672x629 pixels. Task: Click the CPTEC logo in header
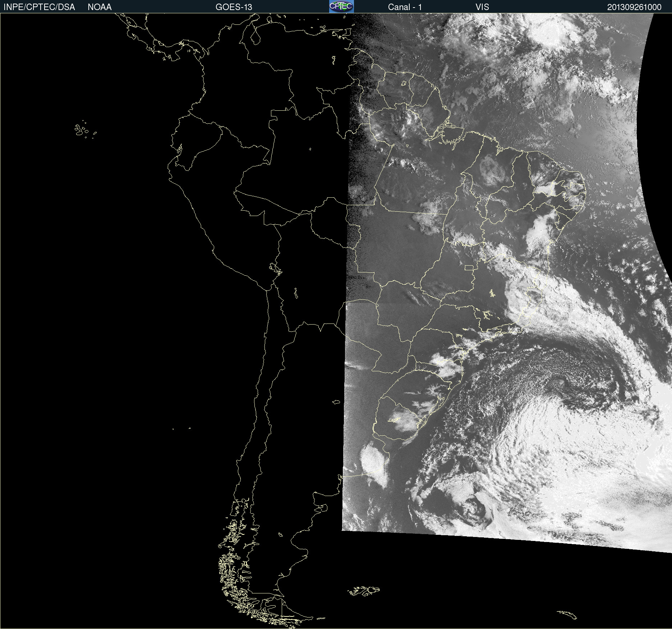pos(341,6)
